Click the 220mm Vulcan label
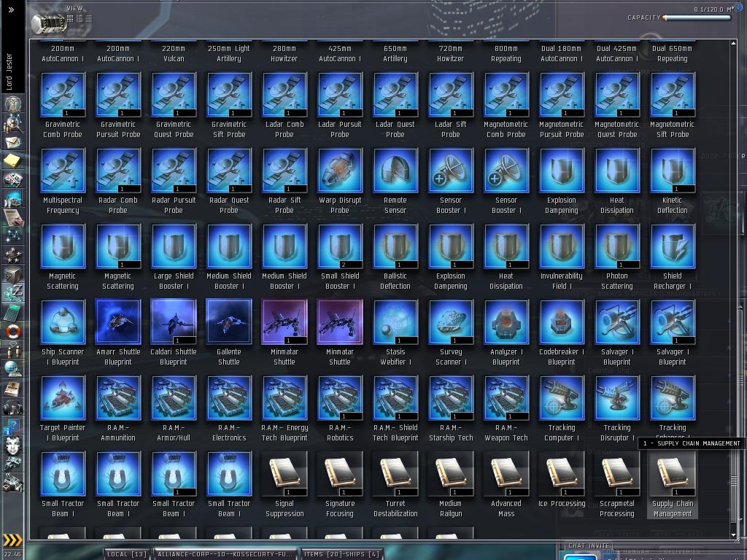The image size is (747, 560). pyautogui.click(x=174, y=53)
